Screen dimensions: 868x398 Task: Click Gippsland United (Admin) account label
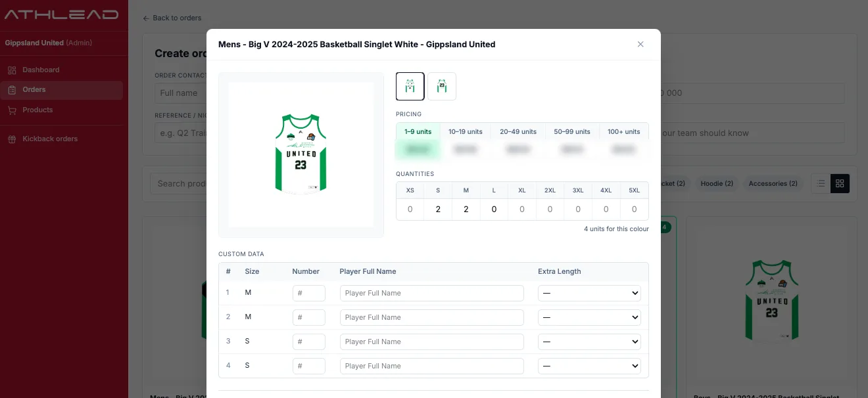tap(49, 43)
